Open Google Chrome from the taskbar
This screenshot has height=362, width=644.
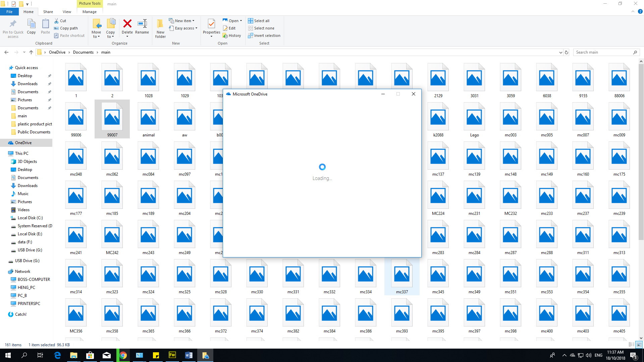point(123,355)
